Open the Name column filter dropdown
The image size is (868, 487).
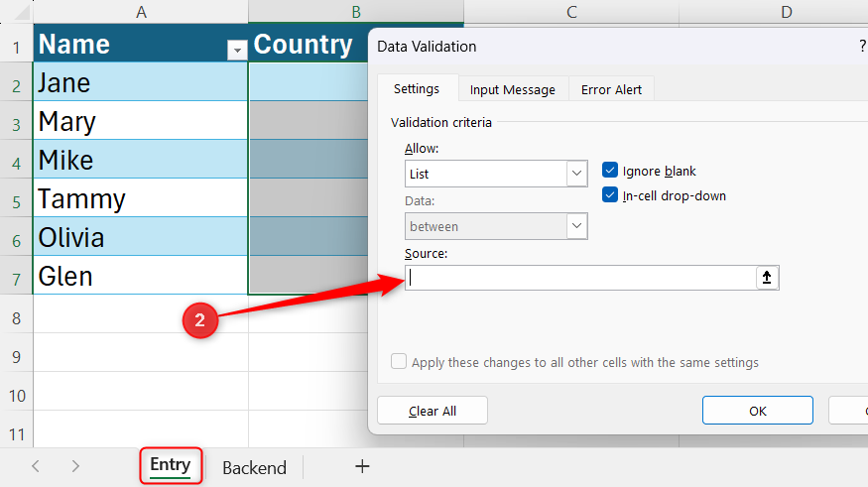click(x=237, y=51)
